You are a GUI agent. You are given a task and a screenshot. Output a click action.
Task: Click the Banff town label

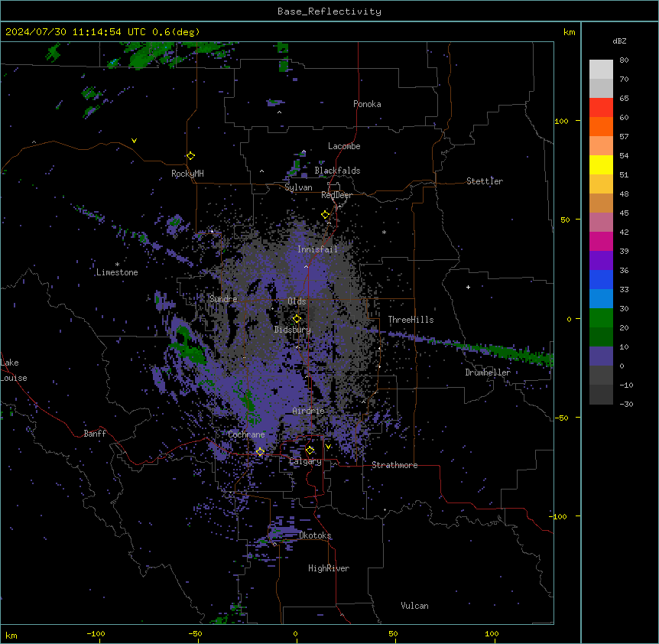coord(95,434)
